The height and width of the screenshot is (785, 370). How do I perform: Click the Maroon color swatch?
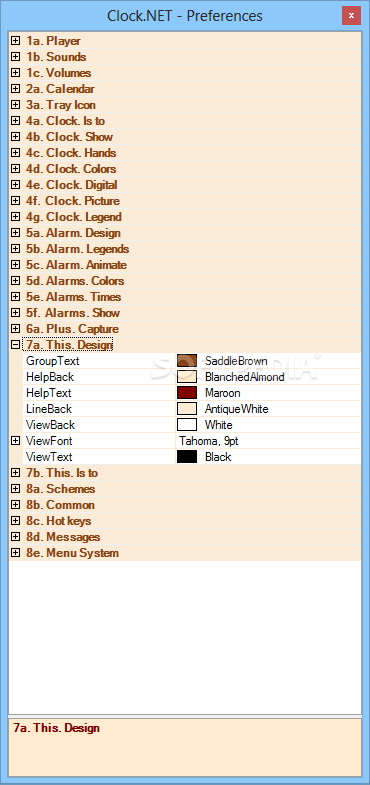click(x=187, y=393)
